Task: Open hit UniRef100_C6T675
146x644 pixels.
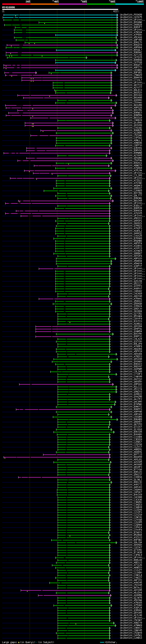Action: pyautogui.click(x=131, y=17)
